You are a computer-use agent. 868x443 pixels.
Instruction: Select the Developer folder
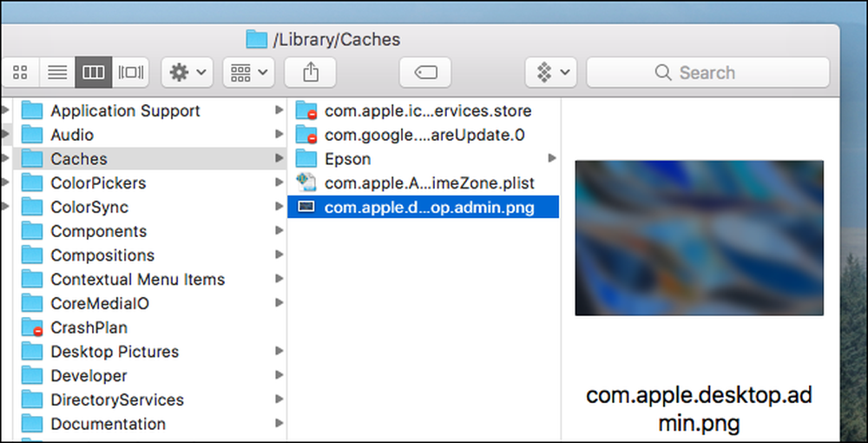pos(150,375)
